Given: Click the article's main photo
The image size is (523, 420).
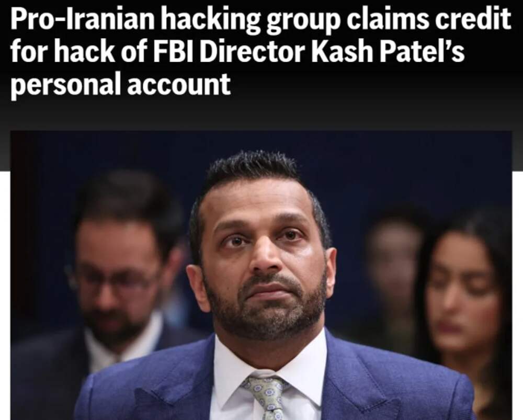Looking at the screenshot, I should pyautogui.click(x=261, y=275).
